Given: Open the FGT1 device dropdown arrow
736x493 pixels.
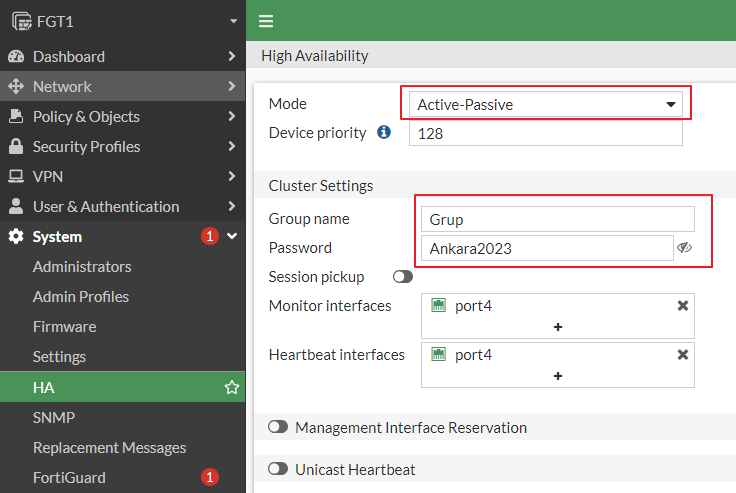Looking at the screenshot, I should click(233, 21).
